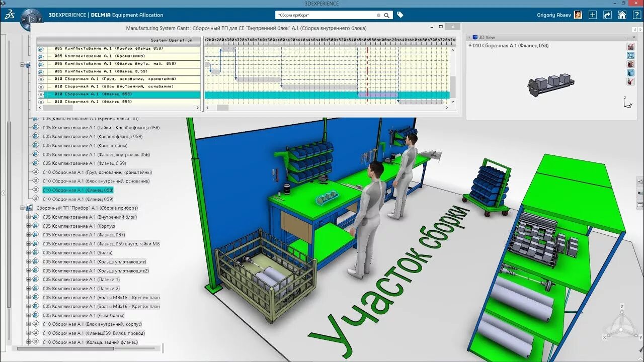Click the Home icon in the top toolbar

coord(623,15)
